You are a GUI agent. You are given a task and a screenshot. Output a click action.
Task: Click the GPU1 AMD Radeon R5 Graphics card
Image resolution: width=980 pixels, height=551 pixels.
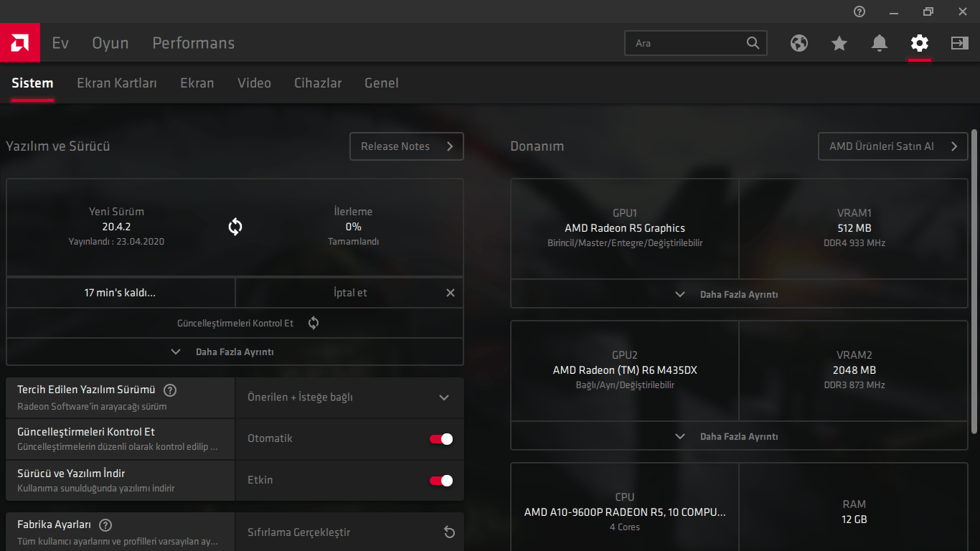[x=625, y=228]
